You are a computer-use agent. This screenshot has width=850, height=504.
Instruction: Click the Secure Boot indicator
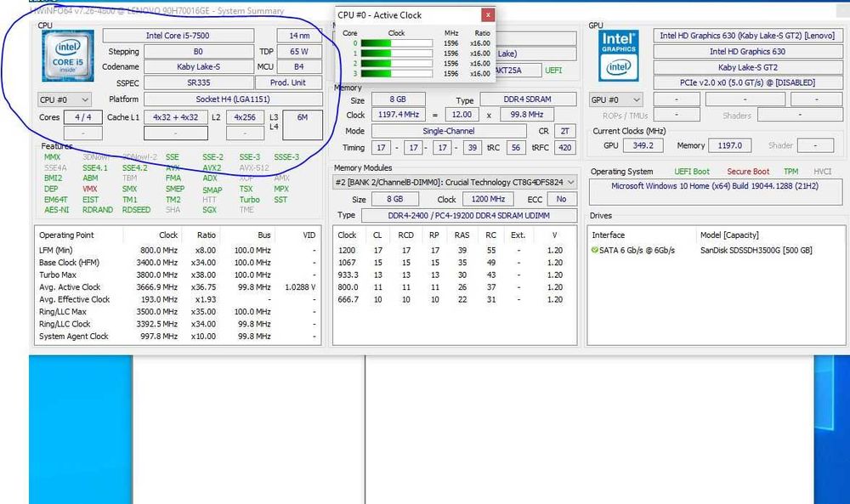(x=748, y=171)
